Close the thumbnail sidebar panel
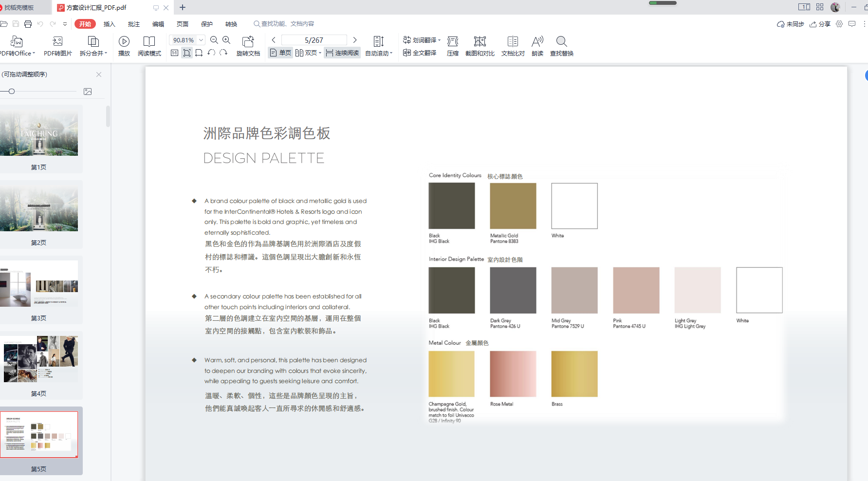Screen dimensions: 868x481 tap(99, 74)
